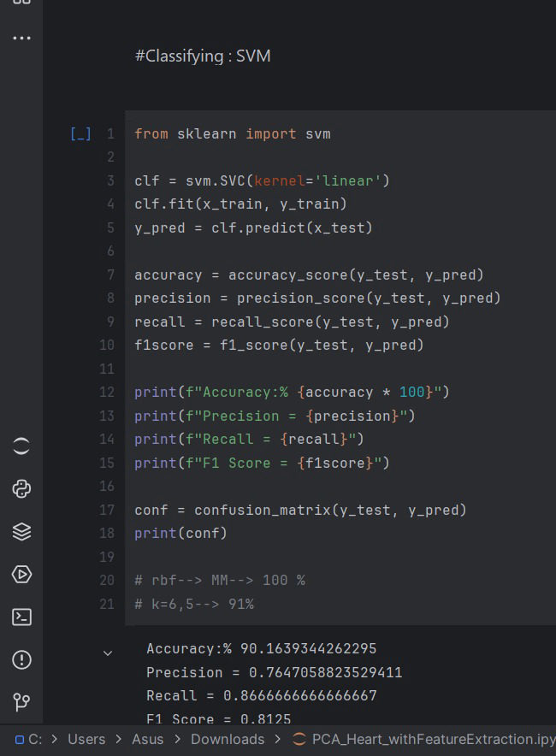Click the 'Accuracy:% 90.1639344262295' output line

click(262, 648)
